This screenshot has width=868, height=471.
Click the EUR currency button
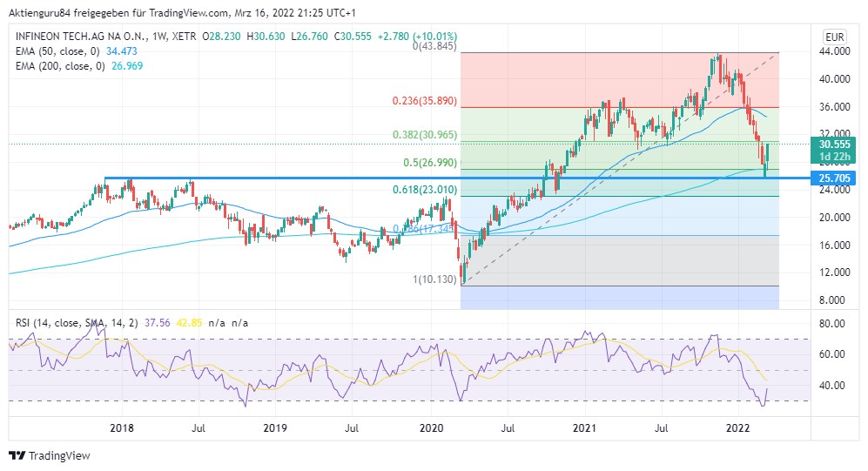point(834,37)
